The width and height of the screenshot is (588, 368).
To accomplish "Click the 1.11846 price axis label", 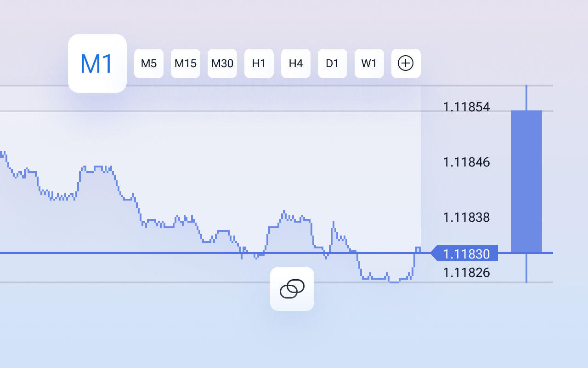I will (466, 162).
